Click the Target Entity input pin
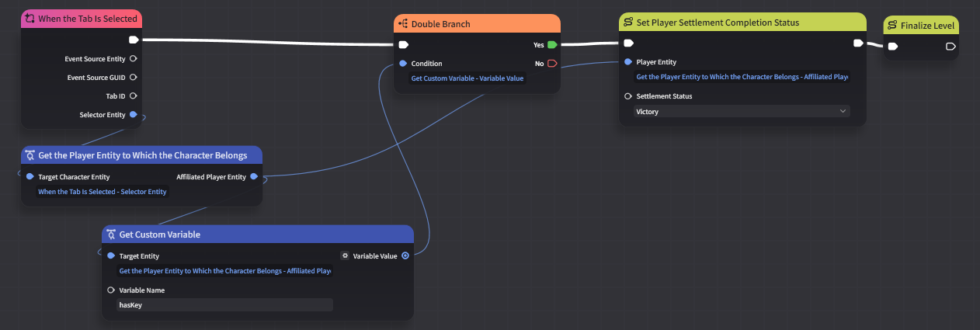Image resolution: width=980 pixels, height=330 pixels. click(111, 255)
